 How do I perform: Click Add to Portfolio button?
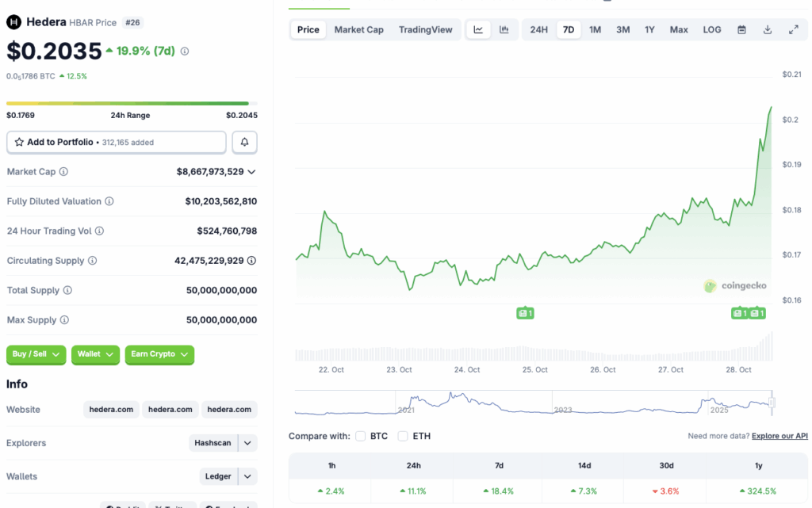point(117,142)
